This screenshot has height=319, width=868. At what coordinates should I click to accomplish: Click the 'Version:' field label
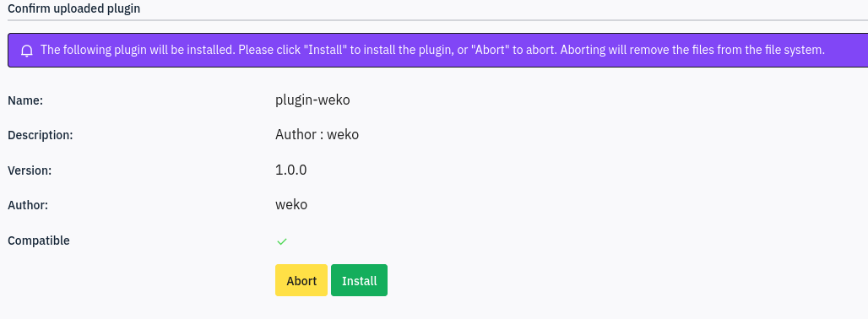(x=30, y=170)
